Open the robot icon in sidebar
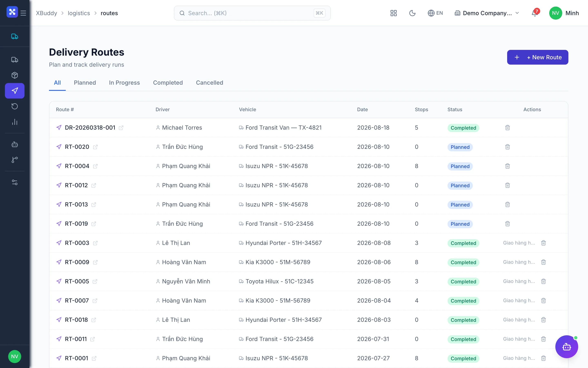Image resolution: width=588 pixels, height=368 pixels. [x=14, y=144]
